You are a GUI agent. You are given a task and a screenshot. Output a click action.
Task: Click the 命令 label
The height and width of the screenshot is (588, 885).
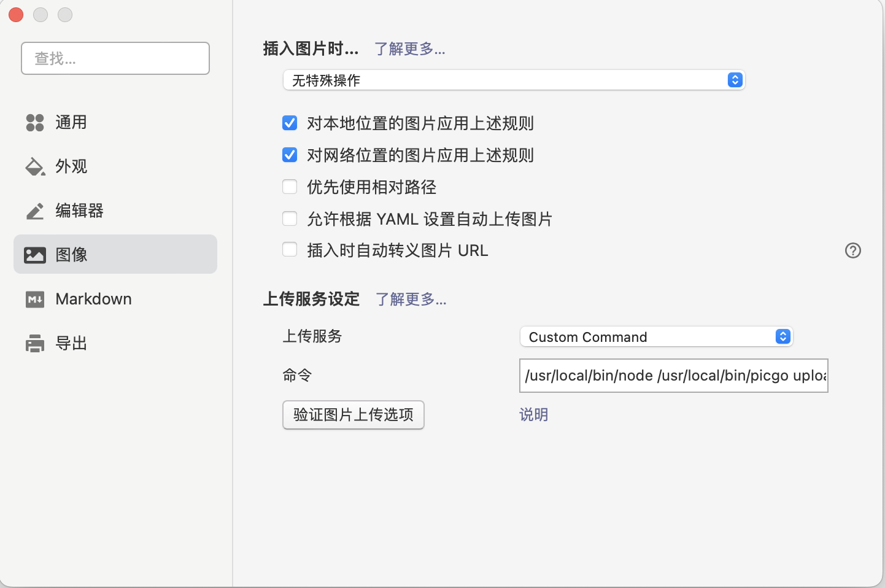[297, 376]
